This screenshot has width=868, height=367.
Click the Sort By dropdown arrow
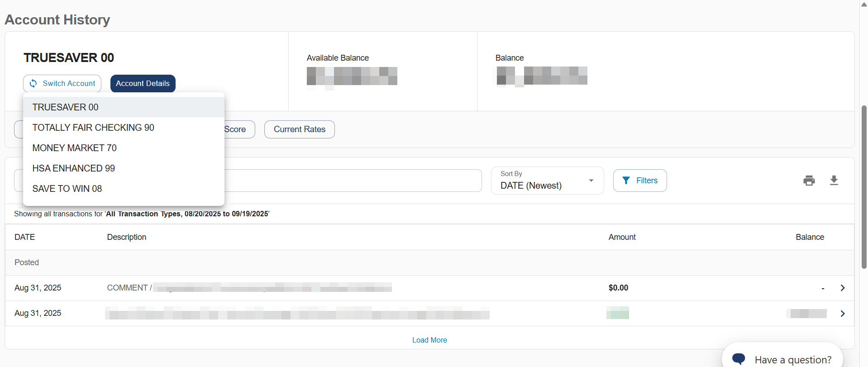pos(591,181)
